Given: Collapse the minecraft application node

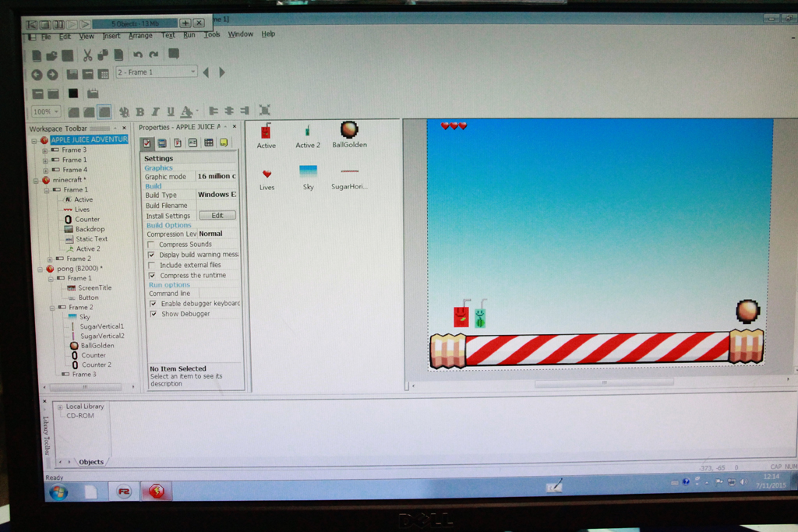Looking at the screenshot, I should pyautogui.click(x=36, y=181).
